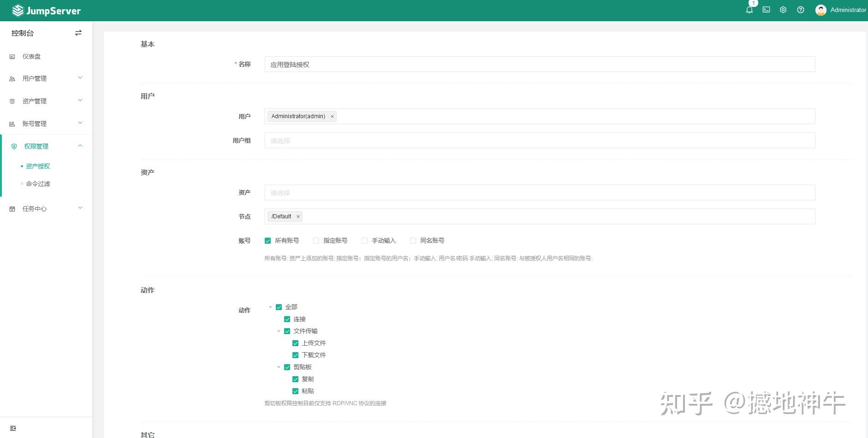Collapse the sidebar with the bottom menu icon
Screen dimensions: 868x438
tap(13, 428)
